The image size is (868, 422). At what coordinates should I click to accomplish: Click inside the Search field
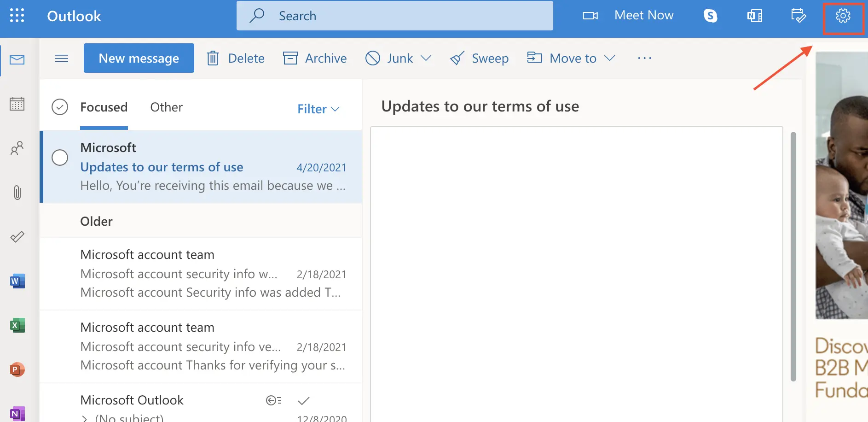[394, 15]
